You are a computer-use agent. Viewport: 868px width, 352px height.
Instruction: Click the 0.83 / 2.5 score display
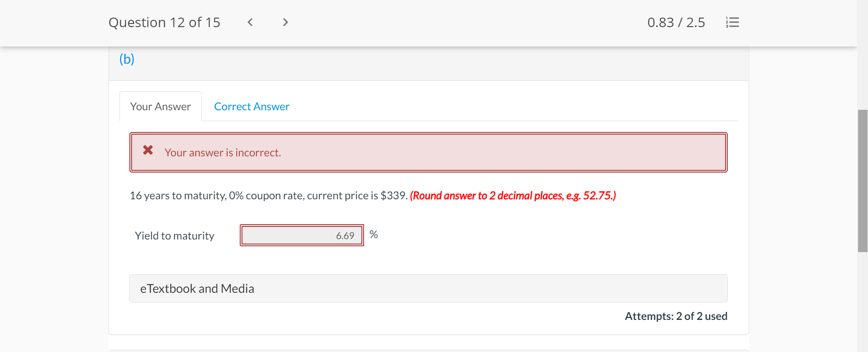coord(676,22)
